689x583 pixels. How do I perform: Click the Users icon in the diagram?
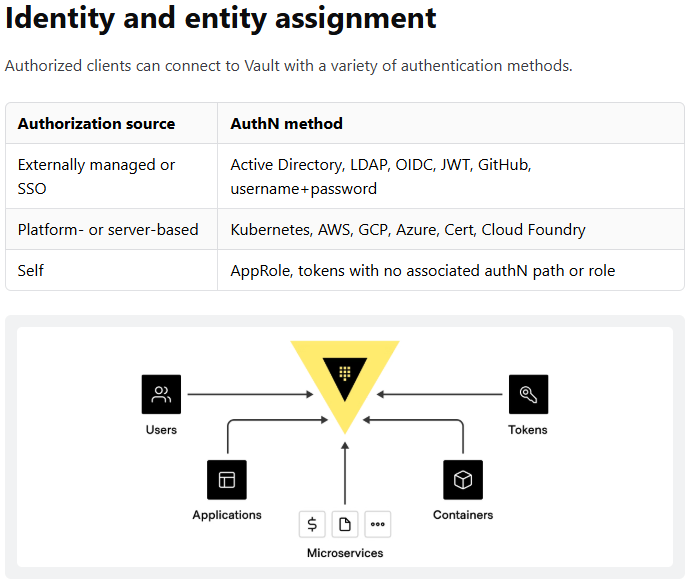pyautogui.click(x=161, y=394)
